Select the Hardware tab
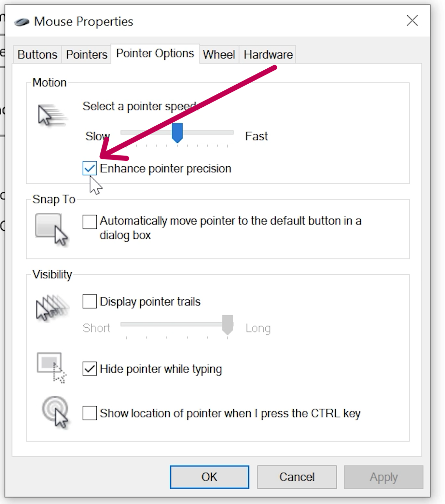Viewport: 445px width, 504px height. point(268,54)
